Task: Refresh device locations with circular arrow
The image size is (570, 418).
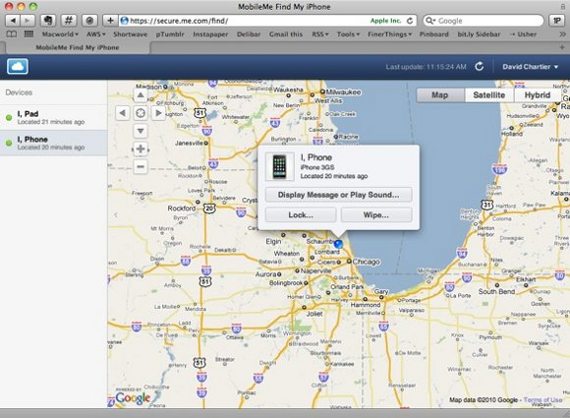Action: tap(479, 67)
